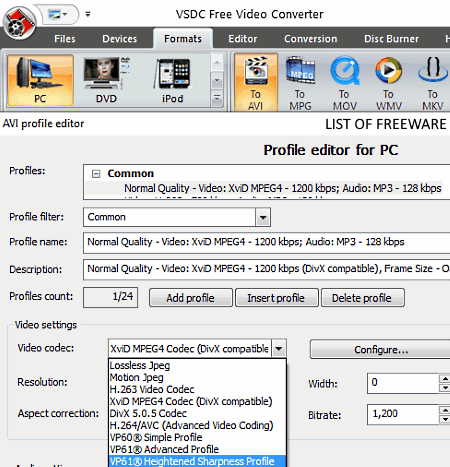Click the Description input field
Viewport: 450px width, 467px height.
266,269
